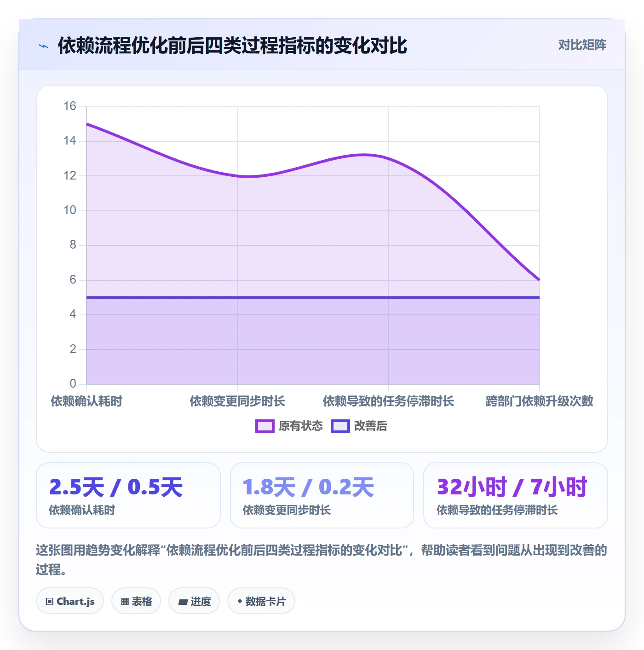Screen dimensions: 644x650
Task: Click the y-axis value 16
Action: (x=70, y=106)
